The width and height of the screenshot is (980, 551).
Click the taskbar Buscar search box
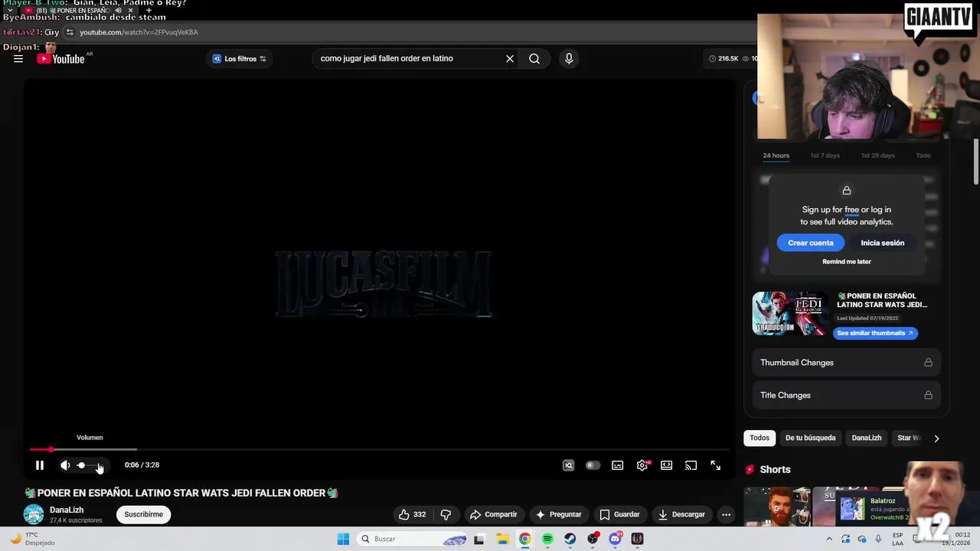tap(412, 539)
